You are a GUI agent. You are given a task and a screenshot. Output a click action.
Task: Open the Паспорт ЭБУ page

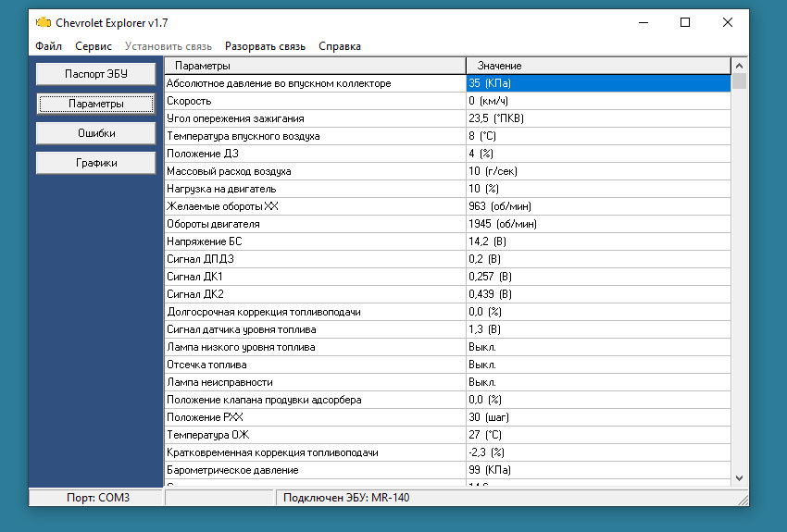[96, 74]
